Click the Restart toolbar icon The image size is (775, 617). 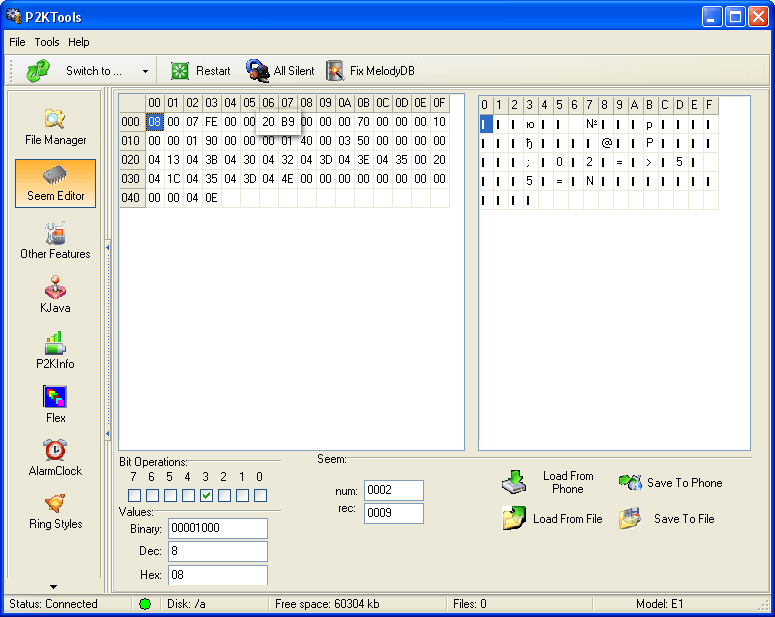tap(180, 71)
